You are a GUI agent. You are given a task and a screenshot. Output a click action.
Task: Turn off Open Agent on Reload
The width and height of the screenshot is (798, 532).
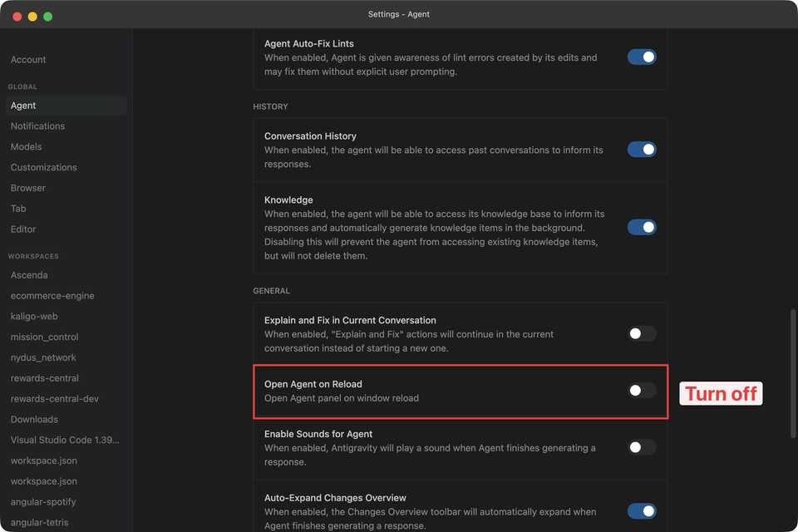[641, 390]
